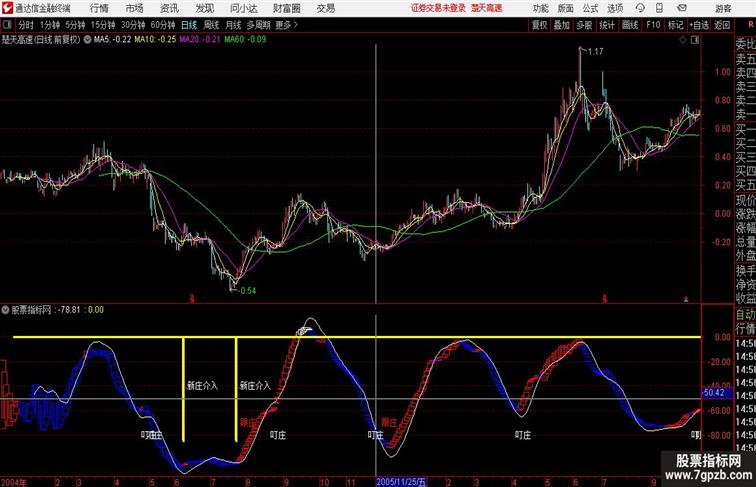Image resolution: width=756 pixels, height=487 pixels.
Task: Toggle the side panel icon above chart
Action: coord(695,40)
